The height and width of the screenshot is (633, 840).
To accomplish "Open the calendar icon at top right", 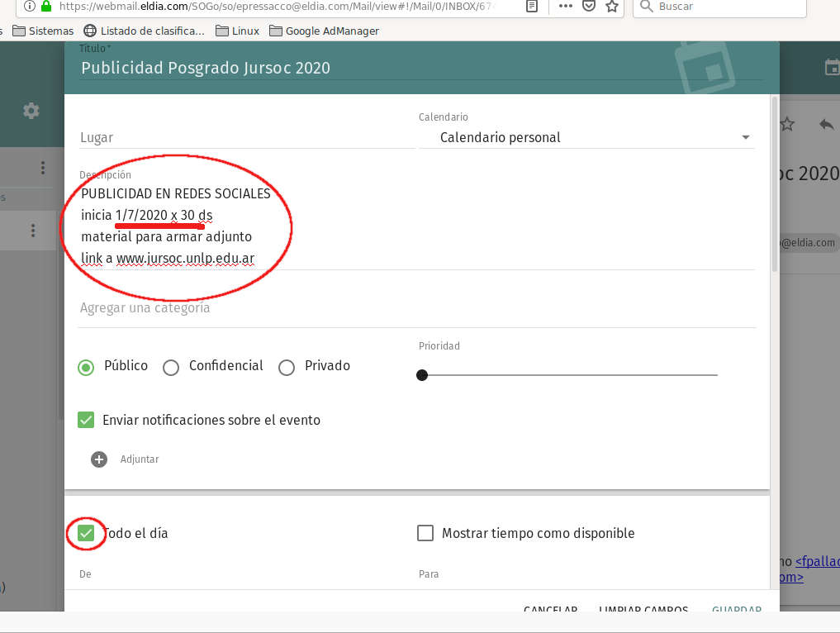I will tap(832, 68).
